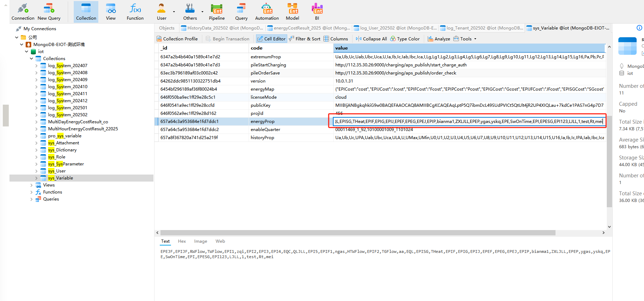The width and height of the screenshot is (644, 301).
Task: Open the Collection Profile
Action: pyautogui.click(x=177, y=39)
